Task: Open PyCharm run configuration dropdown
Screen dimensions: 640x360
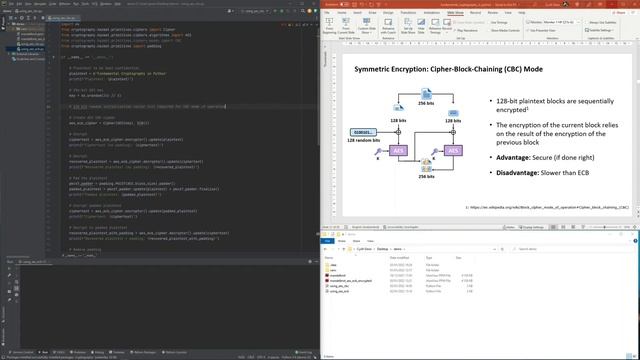Action: click(x=255, y=11)
